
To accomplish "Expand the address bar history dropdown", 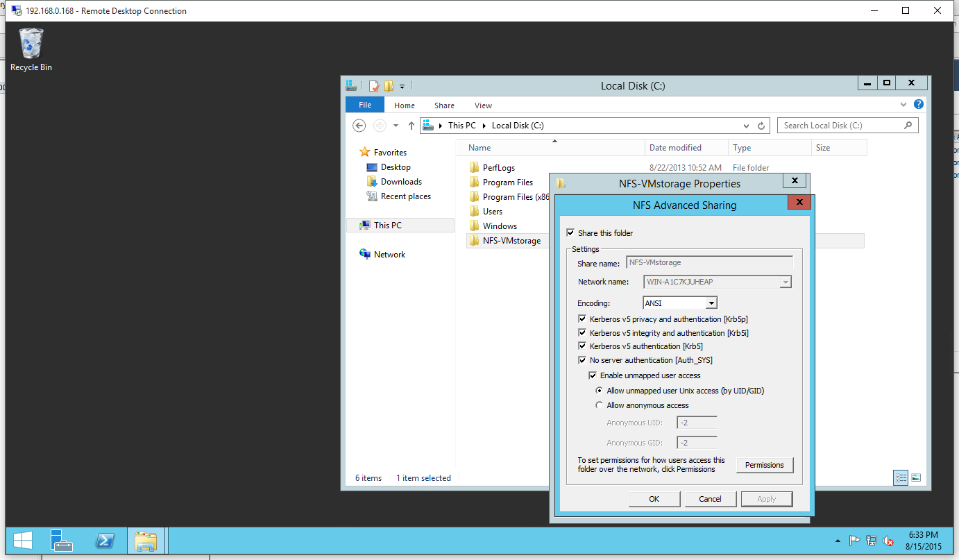I will click(x=746, y=126).
